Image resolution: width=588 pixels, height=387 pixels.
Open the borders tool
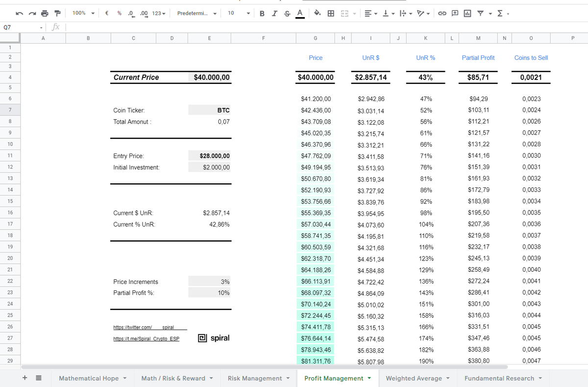(x=331, y=13)
